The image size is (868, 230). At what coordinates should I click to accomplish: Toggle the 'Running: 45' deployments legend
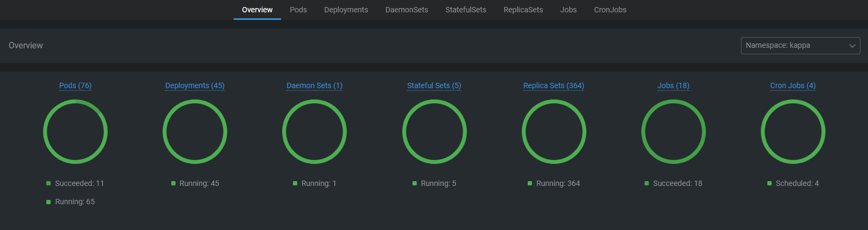tap(195, 183)
